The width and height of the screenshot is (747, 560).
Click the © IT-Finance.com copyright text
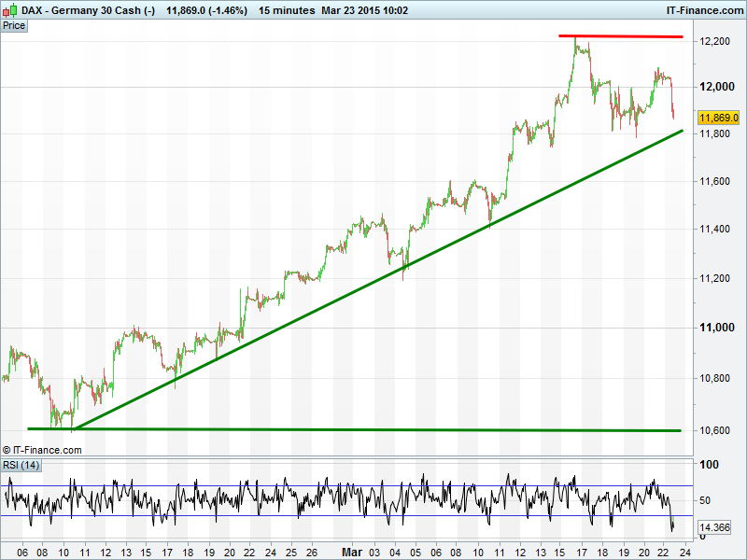coord(42,450)
